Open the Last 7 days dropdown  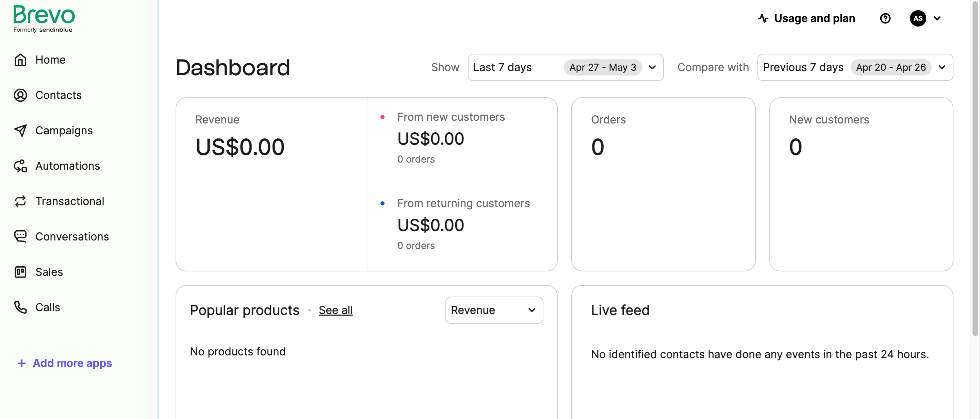click(x=565, y=67)
